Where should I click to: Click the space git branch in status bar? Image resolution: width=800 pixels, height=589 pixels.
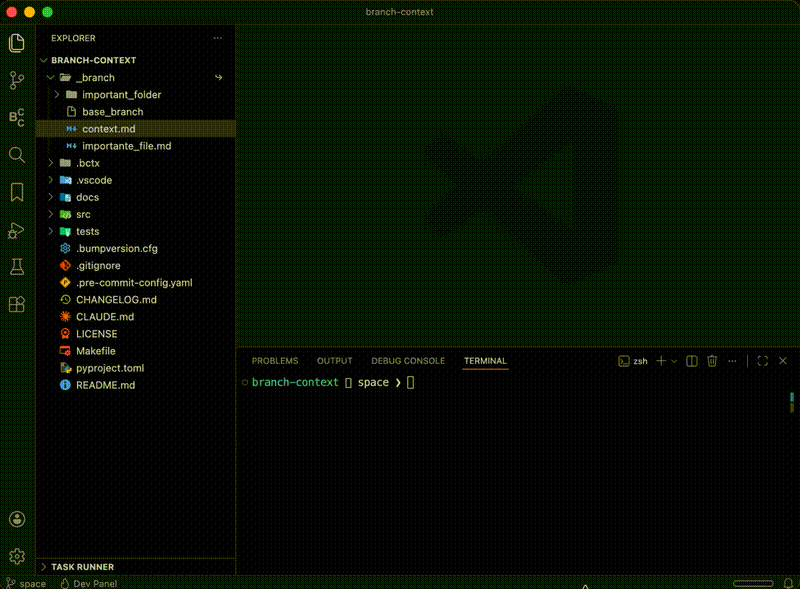[27, 583]
